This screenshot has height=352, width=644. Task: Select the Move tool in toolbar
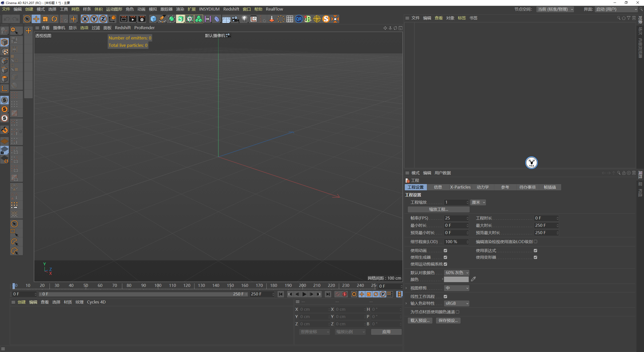tap(36, 19)
